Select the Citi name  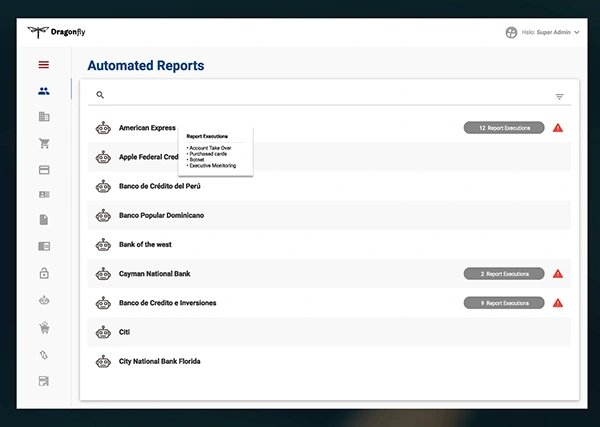pos(124,332)
